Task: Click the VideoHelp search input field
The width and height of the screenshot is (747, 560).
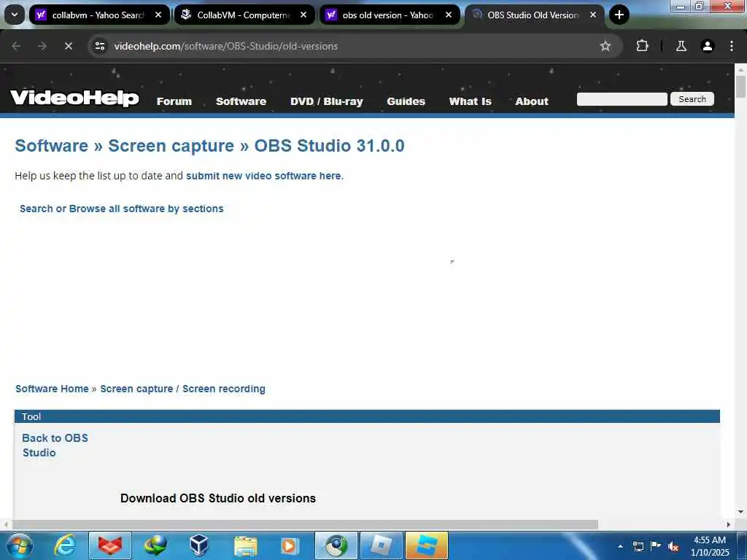Action: [622, 99]
